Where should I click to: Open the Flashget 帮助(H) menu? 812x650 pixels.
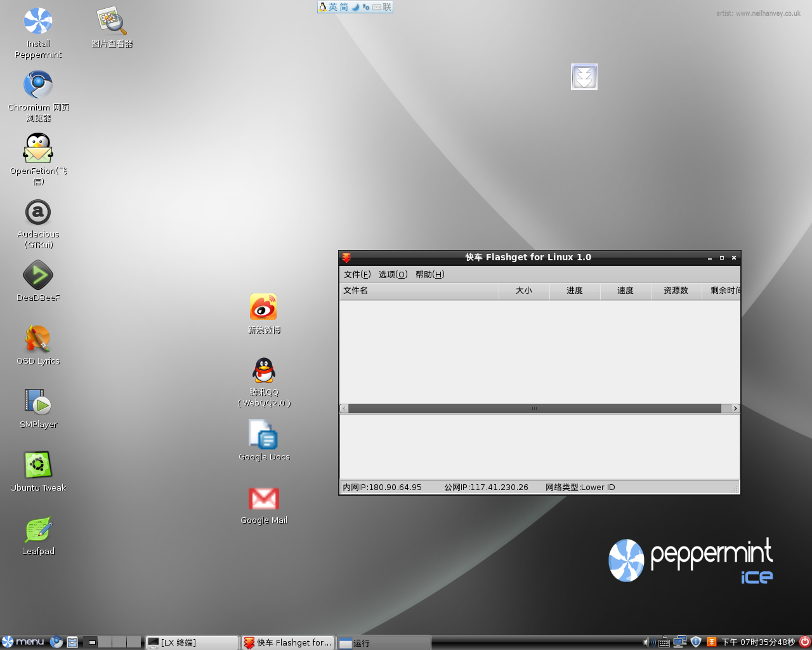pos(430,274)
